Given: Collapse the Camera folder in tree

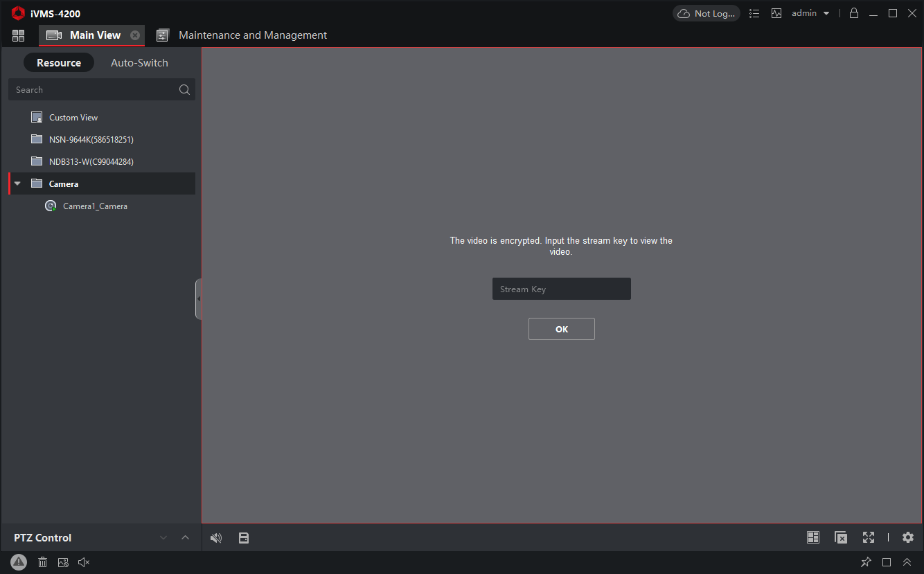Looking at the screenshot, I should tap(17, 183).
